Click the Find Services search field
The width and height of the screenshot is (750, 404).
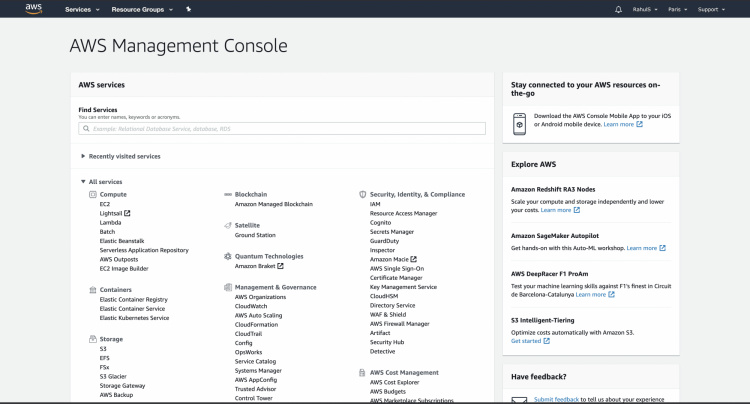282,128
